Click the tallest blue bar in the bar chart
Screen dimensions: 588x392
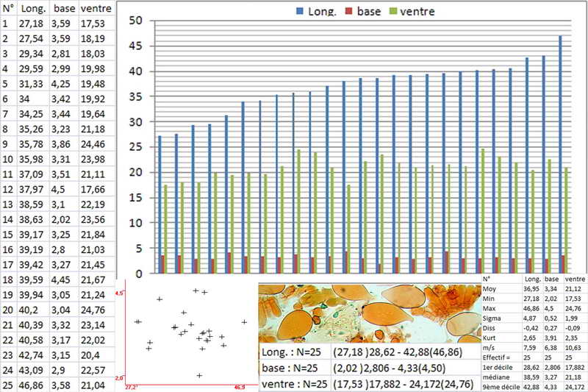561,154
